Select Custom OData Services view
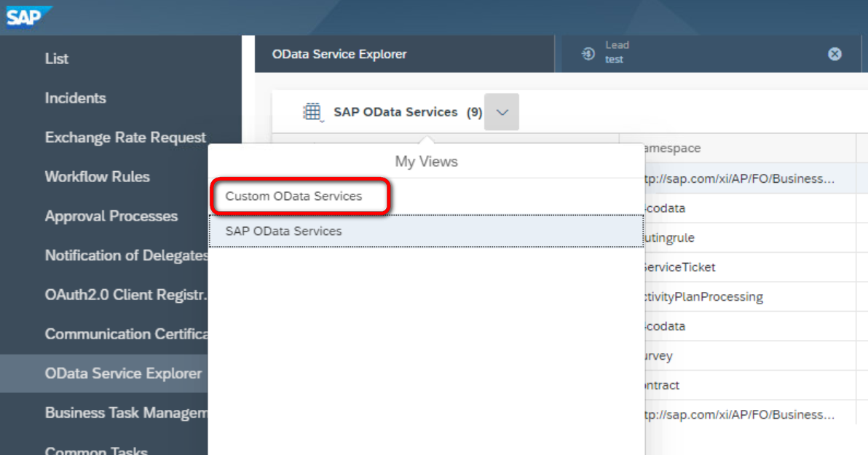This screenshot has width=868, height=455. pos(293,197)
